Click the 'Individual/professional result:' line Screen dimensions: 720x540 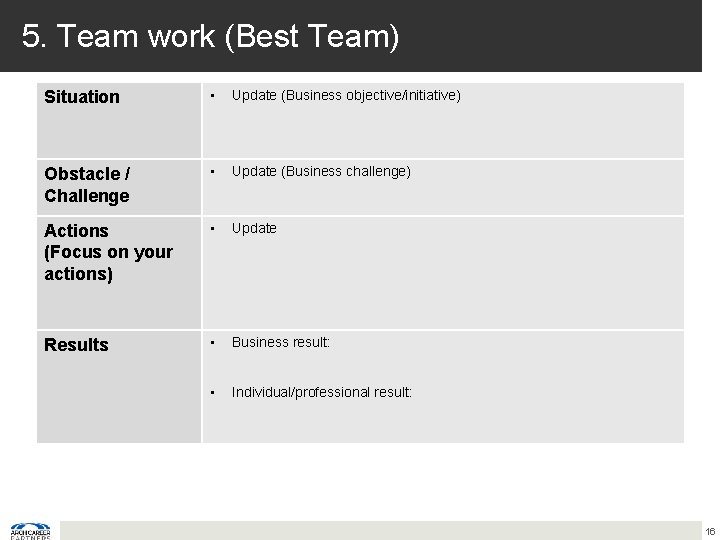tap(321, 392)
